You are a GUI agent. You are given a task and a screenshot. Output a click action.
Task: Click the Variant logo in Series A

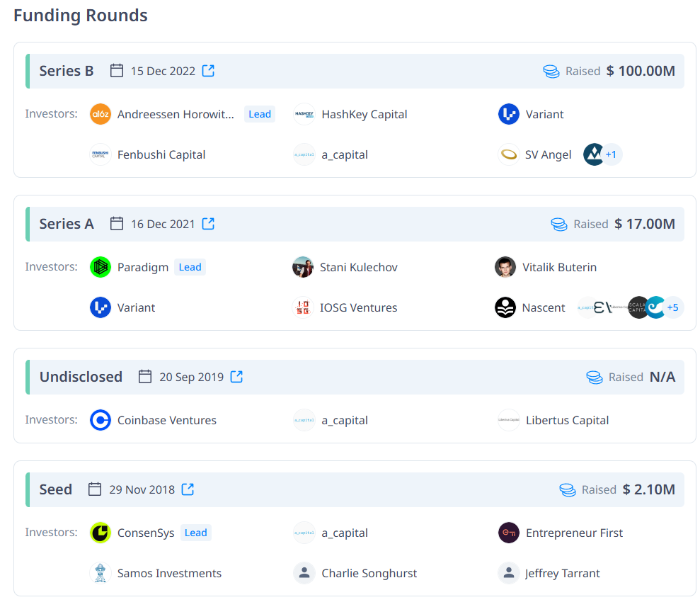tap(101, 307)
